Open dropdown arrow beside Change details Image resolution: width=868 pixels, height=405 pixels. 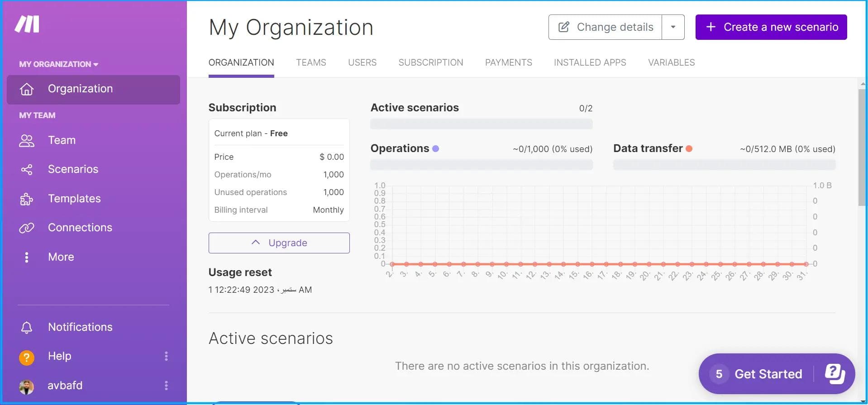point(673,27)
